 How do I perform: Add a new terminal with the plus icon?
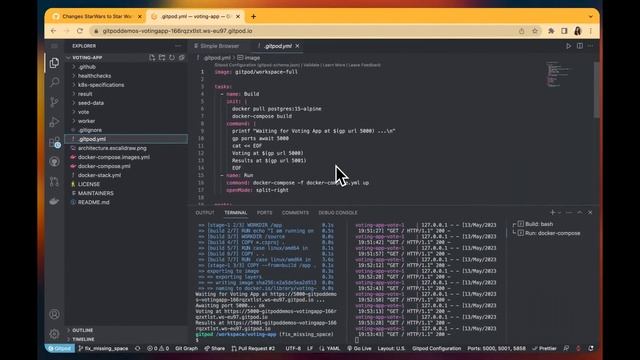click(x=552, y=212)
